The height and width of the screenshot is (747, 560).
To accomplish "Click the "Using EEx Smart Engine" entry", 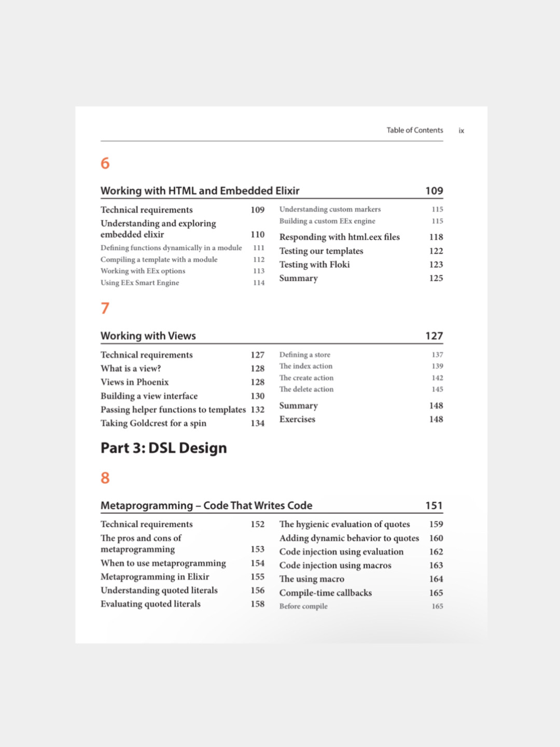I will 140,283.
